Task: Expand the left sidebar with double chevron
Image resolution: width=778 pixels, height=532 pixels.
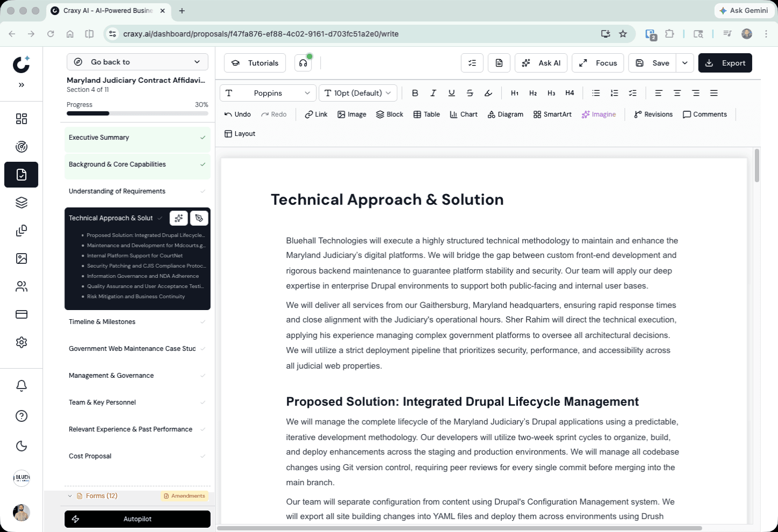Action: click(x=21, y=85)
